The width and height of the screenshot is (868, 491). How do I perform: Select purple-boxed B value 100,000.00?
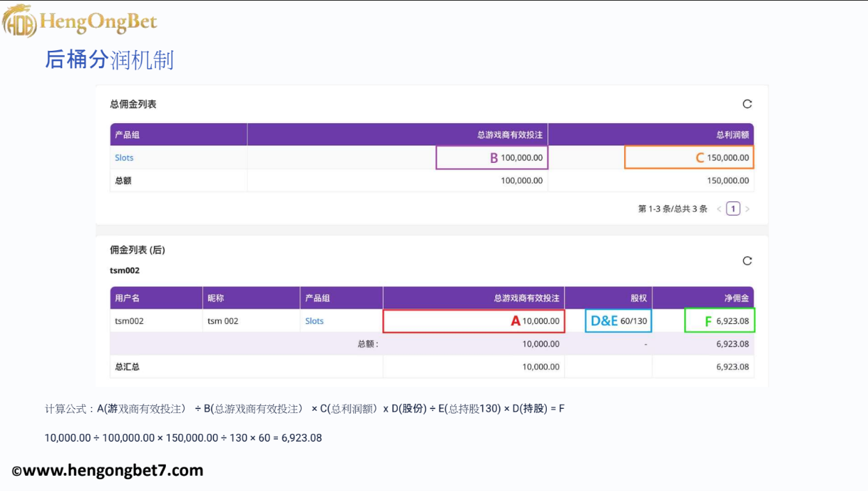click(492, 157)
